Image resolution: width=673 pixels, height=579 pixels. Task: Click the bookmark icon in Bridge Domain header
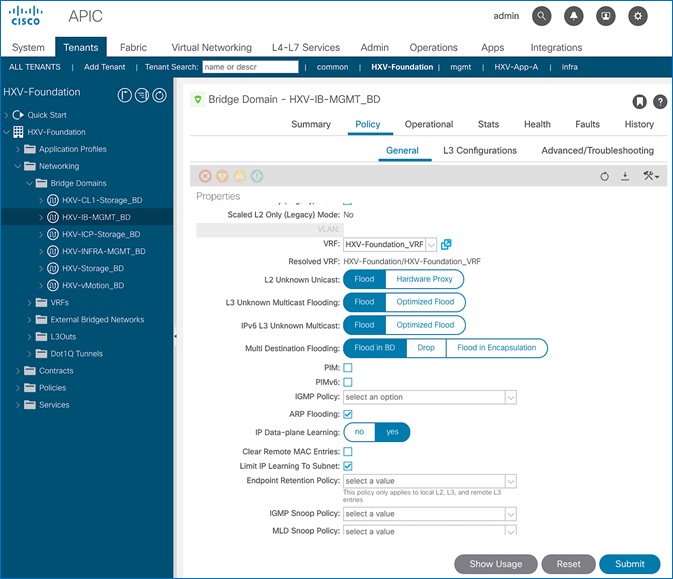point(640,102)
